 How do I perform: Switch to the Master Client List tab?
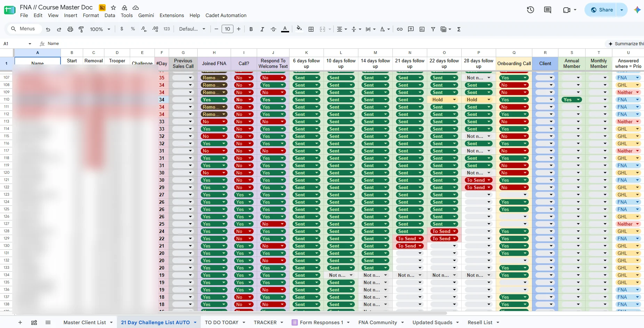(x=85, y=322)
